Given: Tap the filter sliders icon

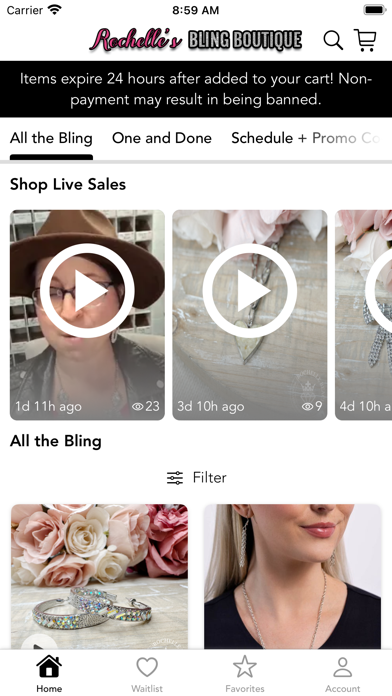Looking at the screenshot, I should click(175, 478).
